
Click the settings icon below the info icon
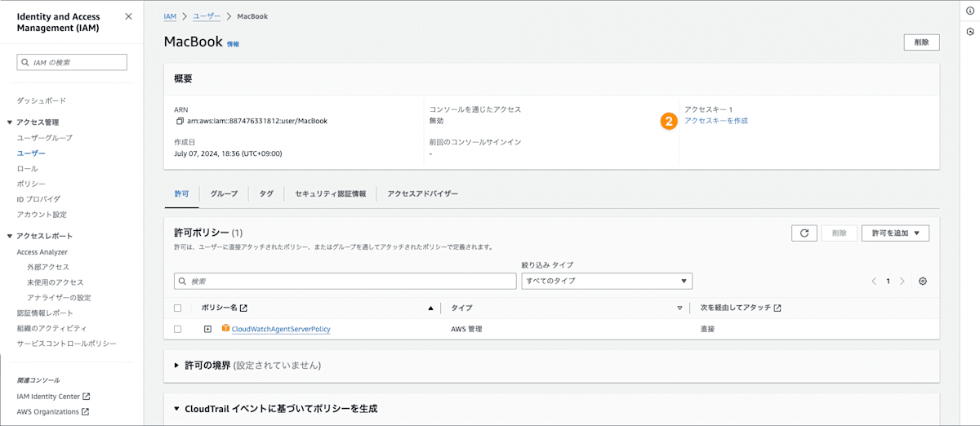click(969, 32)
